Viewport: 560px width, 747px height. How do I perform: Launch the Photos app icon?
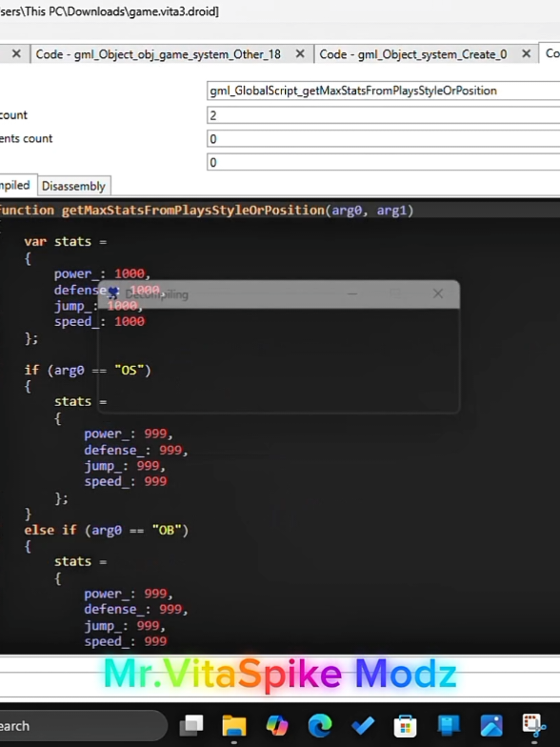click(x=491, y=726)
